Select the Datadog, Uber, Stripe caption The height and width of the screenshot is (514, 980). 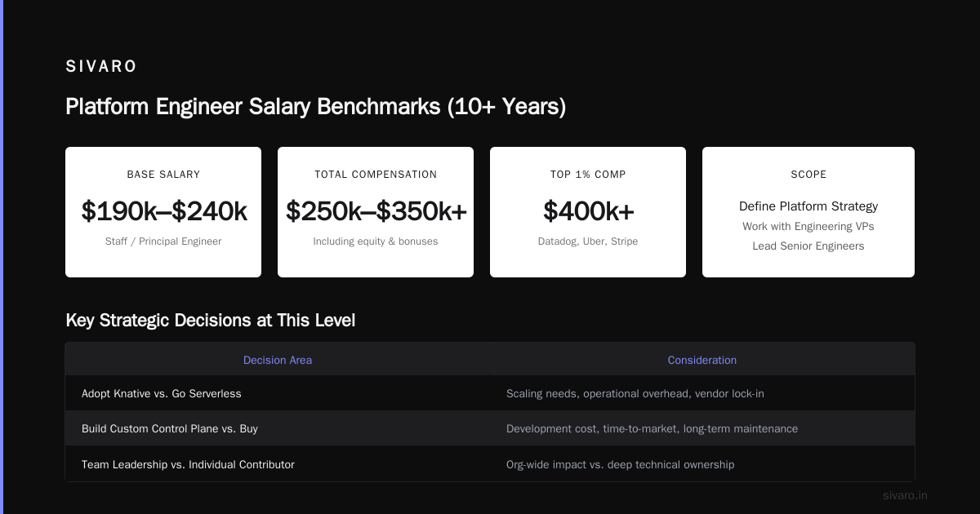(x=588, y=241)
